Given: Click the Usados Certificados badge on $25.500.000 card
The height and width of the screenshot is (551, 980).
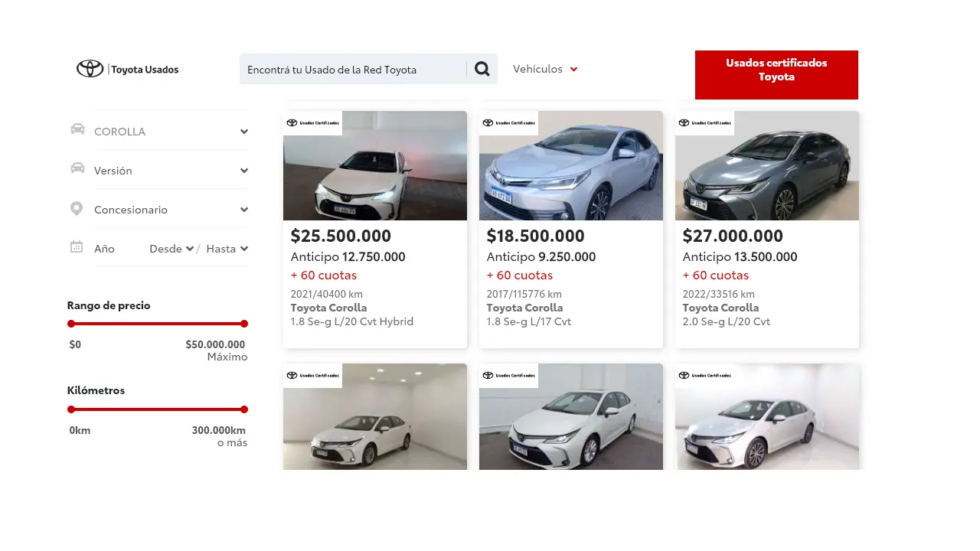Looking at the screenshot, I should click(x=312, y=122).
